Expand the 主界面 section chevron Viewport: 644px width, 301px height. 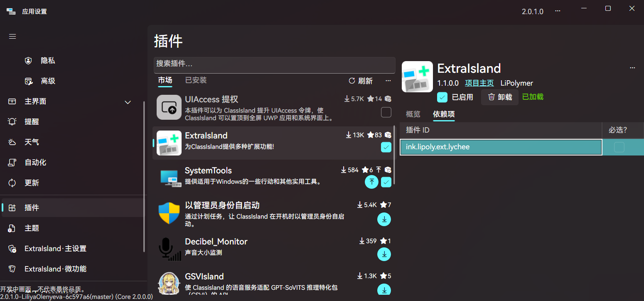[x=128, y=102]
